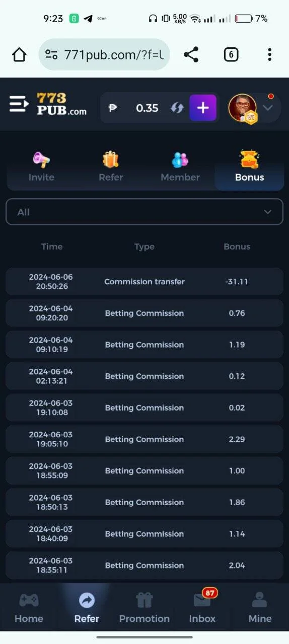Viewport: 289px width, 644px height.
Task: Open the hamburger side menu icon
Action: [x=19, y=104]
